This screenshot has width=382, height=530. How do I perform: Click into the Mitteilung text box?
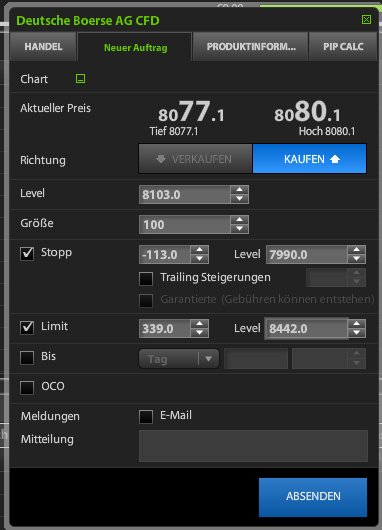pos(253,446)
